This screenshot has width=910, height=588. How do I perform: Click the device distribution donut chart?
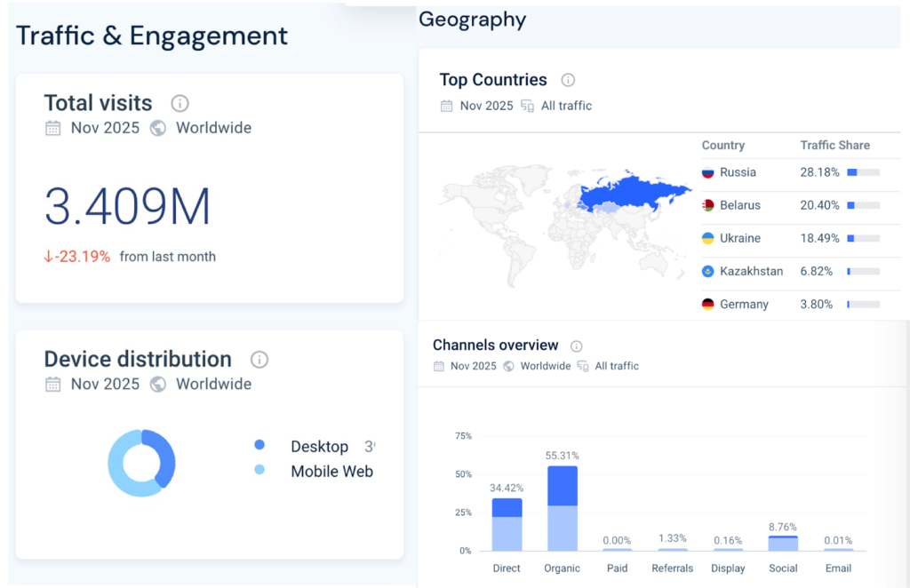[x=142, y=463]
